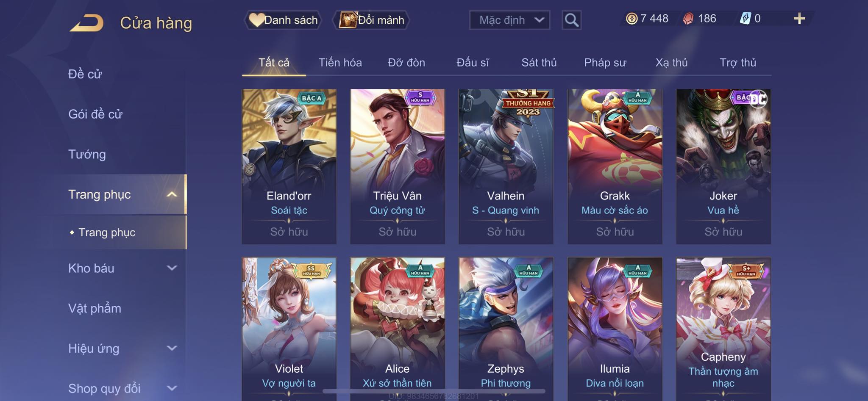Open Vật phẩm in the sidebar
This screenshot has width=868, height=401.
(95, 308)
